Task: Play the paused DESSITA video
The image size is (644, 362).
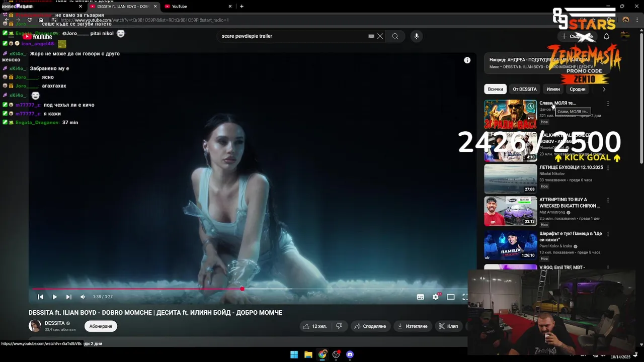Action: coord(55,297)
